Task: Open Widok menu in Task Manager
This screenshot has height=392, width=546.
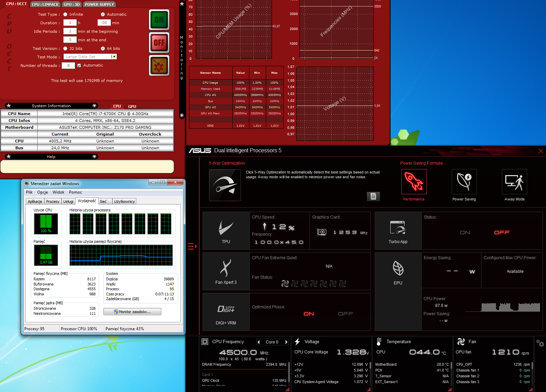Action: pos(58,192)
